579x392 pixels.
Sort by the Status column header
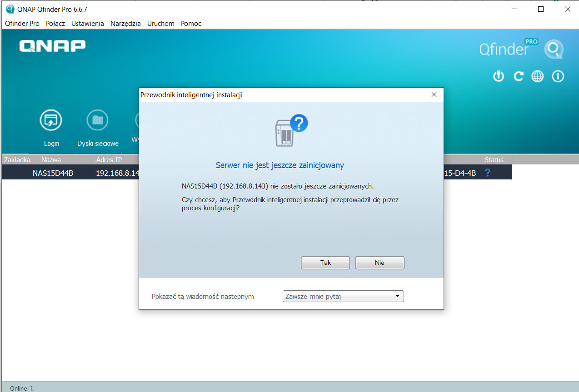tap(494, 160)
